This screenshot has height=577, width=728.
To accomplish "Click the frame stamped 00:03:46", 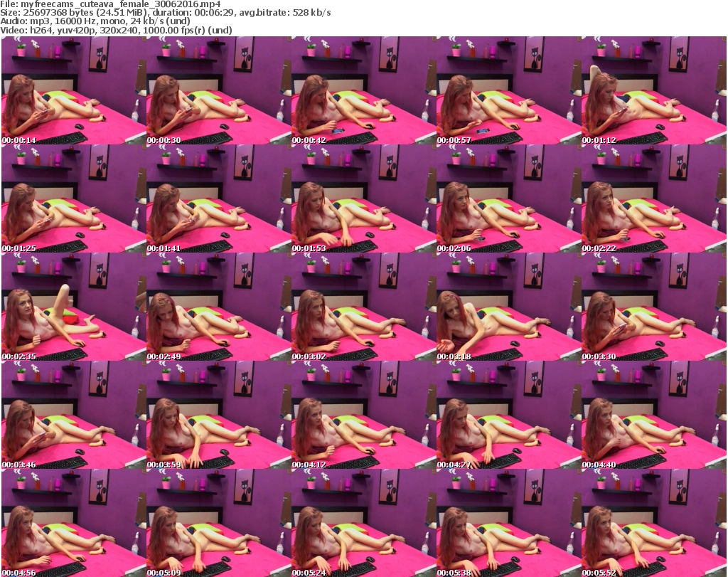I will coord(74,415).
